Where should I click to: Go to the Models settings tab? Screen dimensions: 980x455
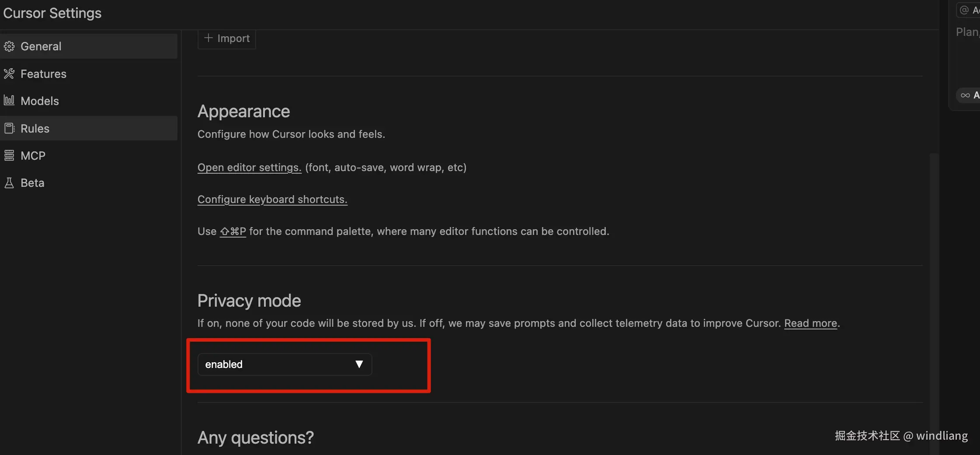[89, 101]
